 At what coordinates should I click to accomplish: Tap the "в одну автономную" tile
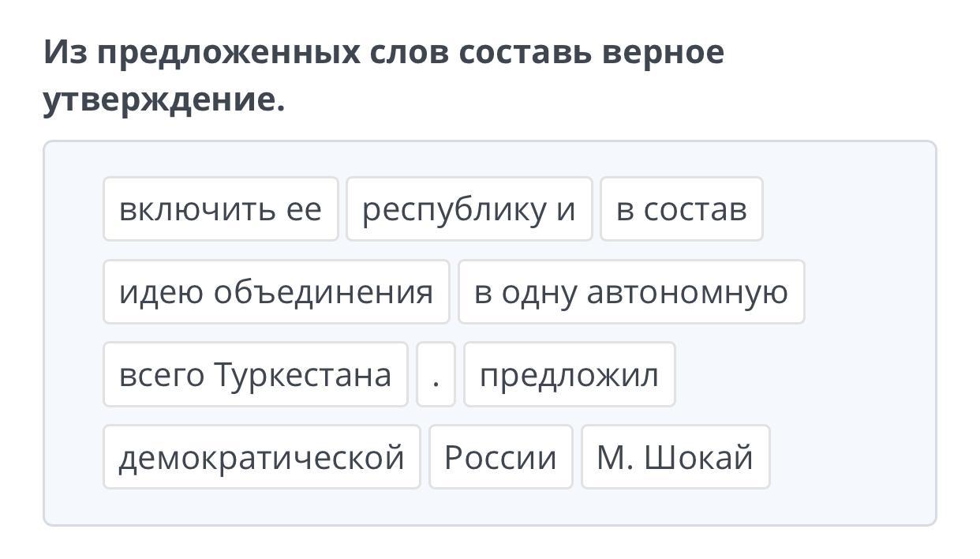pyautogui.click(x=630, y=292)
